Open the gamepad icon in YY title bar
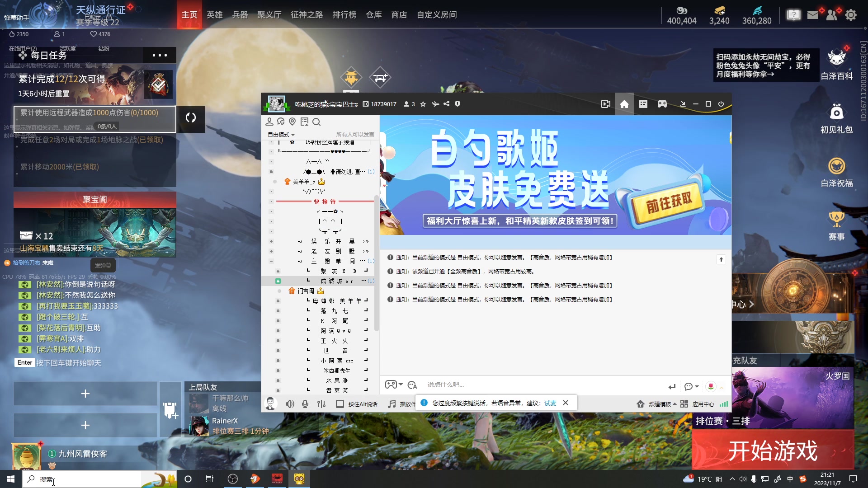 pyautogui.click(x=662, y=104)
